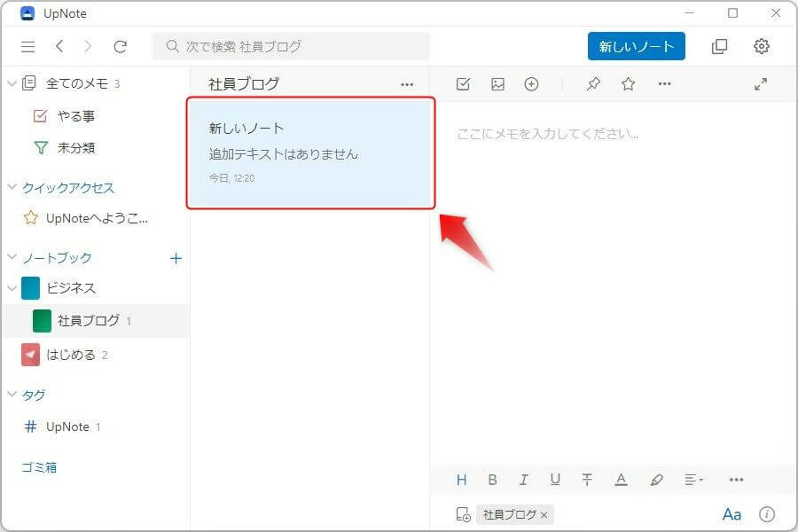Remove the 社員ブログ notebook chip
798x532 pixels.
coord(544,515)
